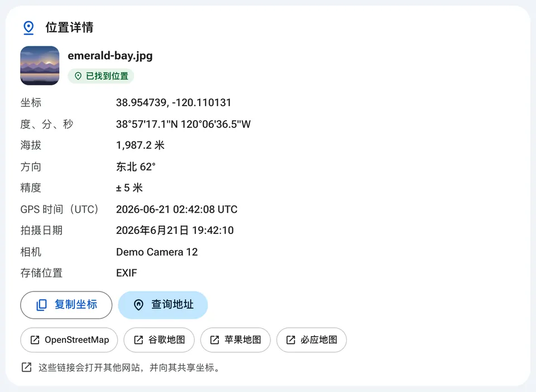Click the 复制坐标 button
This screenshot has height=392, width=536.
pyautogui.click(x=66, y=305)
